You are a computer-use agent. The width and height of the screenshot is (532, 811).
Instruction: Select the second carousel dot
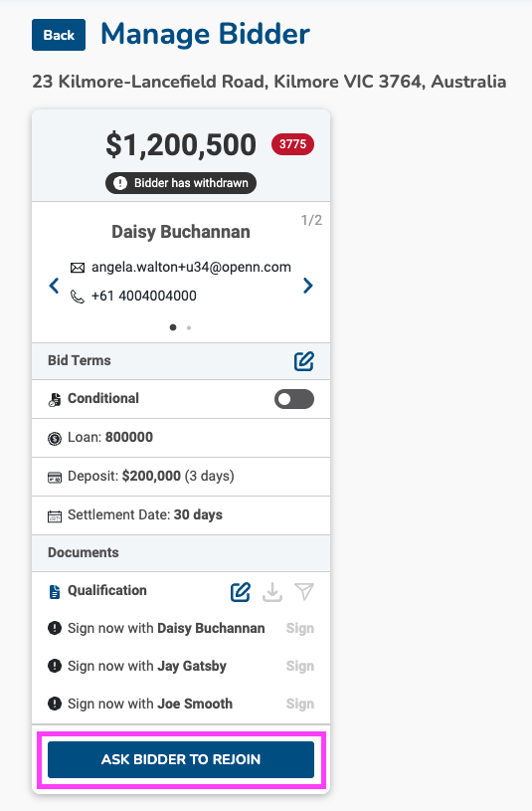[x=189, y=327]
